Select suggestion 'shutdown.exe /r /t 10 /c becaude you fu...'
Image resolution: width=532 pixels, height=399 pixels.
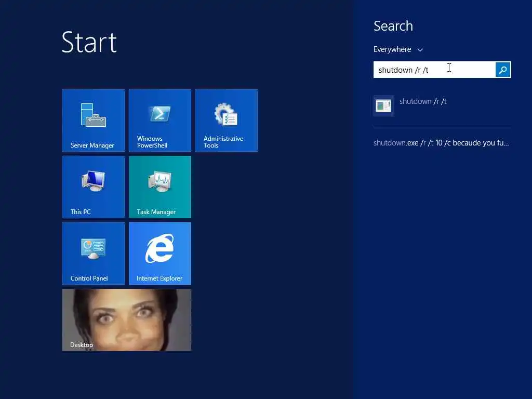(441, 143)
